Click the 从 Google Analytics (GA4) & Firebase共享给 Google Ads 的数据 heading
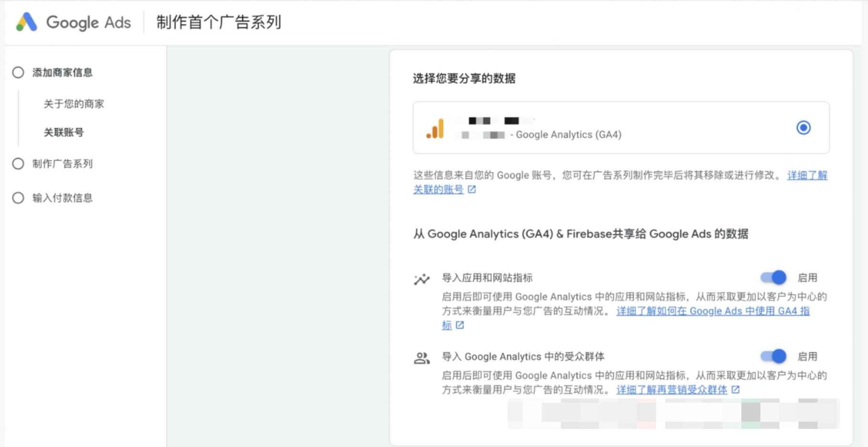 (x=581, y=234)
